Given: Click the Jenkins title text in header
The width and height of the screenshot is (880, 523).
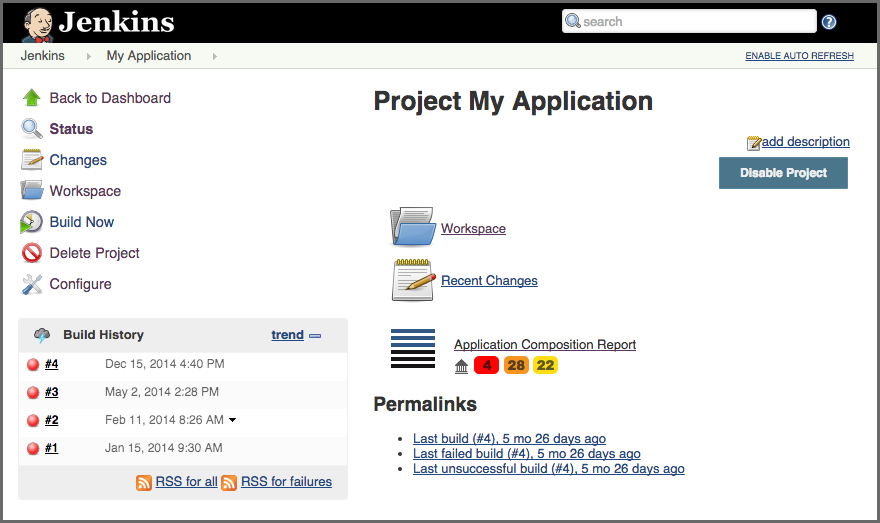Looking at the screenshot, I should pyautogui.click(x=117, y=22).
